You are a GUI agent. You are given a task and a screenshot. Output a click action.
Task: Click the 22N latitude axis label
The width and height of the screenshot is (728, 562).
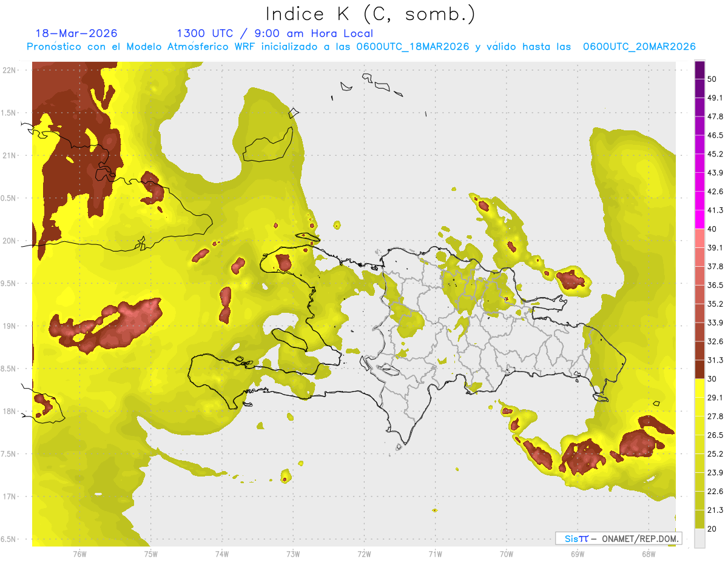[8, 70]
